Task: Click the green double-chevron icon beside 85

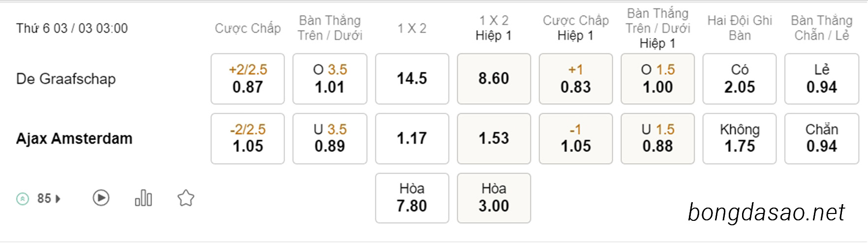Action: tap(23, 199)
